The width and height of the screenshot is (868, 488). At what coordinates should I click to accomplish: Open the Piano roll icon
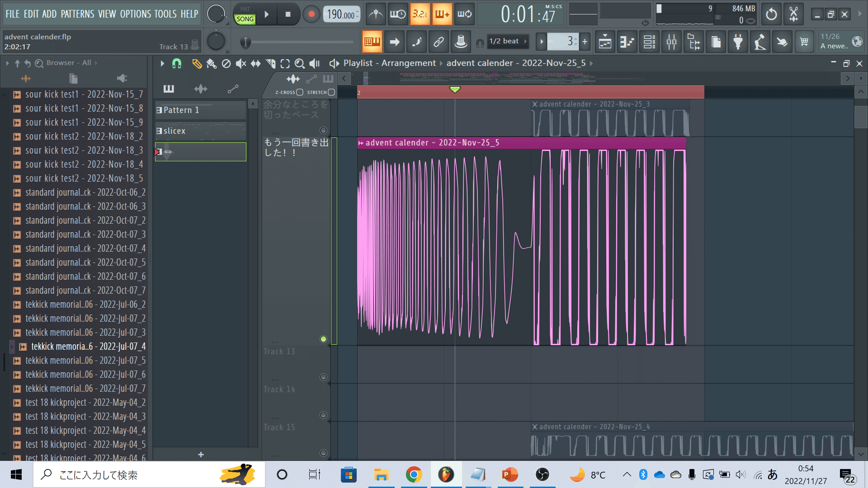pos(627,42)
